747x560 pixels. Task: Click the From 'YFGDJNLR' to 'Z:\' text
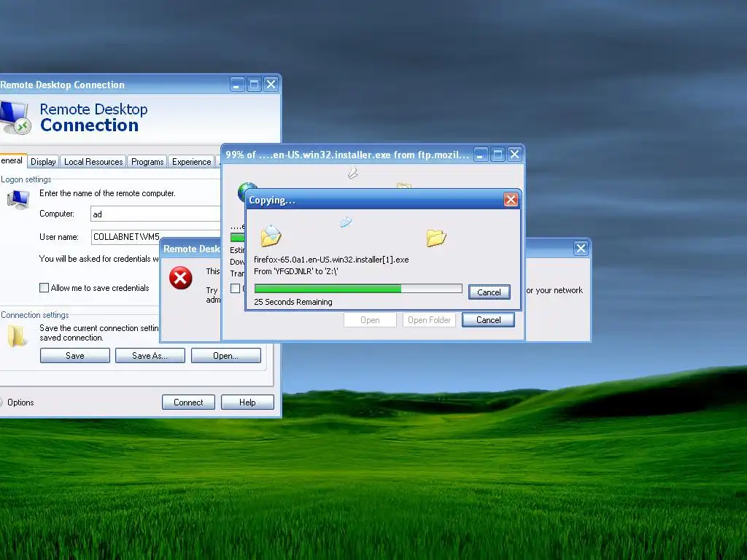[x=296, y=271]
